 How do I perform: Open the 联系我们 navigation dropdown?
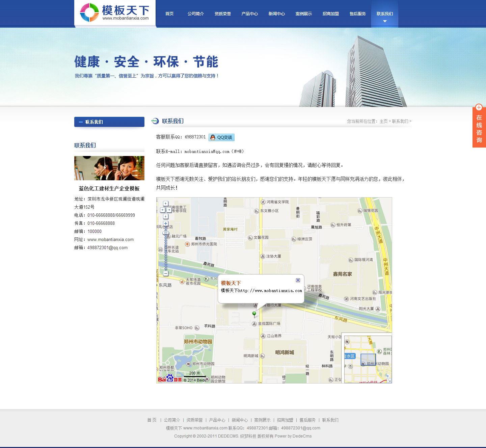pyautogui.click(x=385, y=14)
